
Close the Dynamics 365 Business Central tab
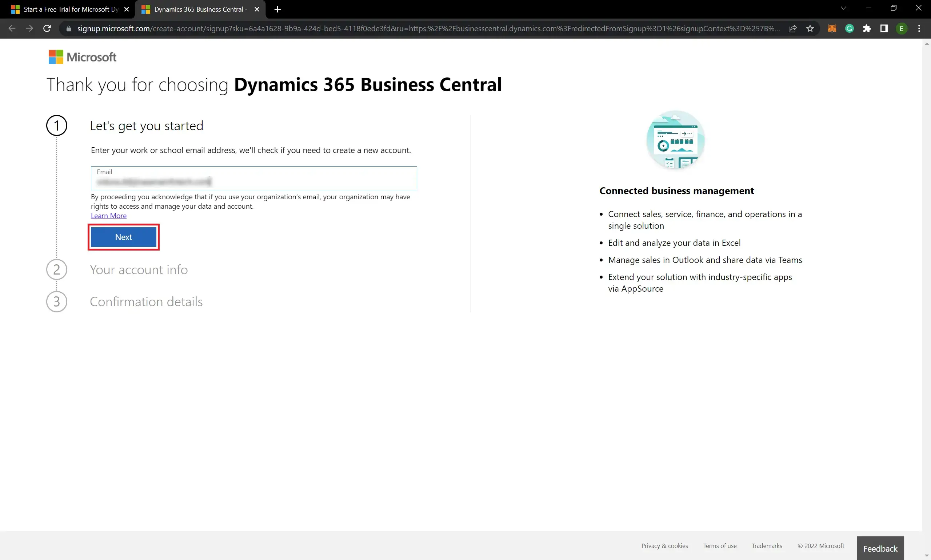pos(257,9)
